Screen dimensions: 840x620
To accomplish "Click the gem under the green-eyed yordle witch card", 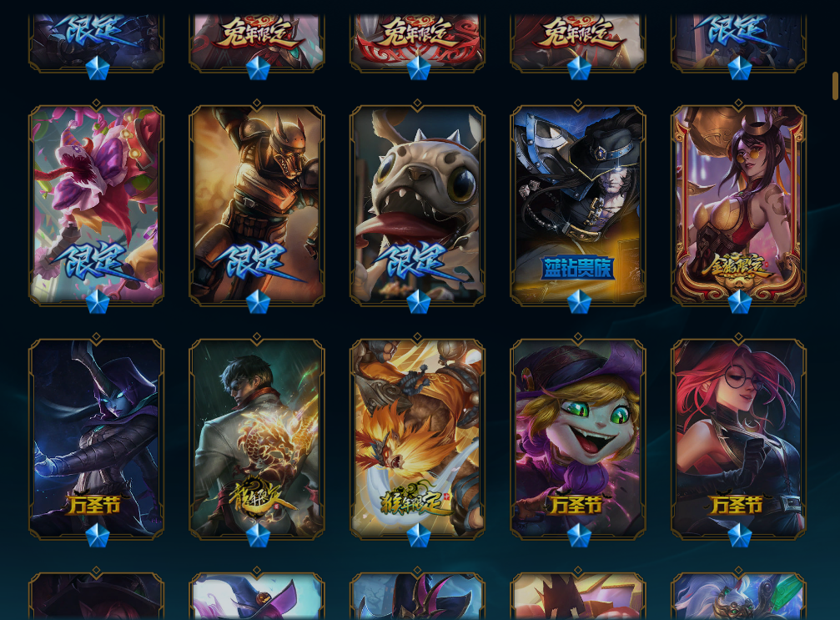I will 579,536.
